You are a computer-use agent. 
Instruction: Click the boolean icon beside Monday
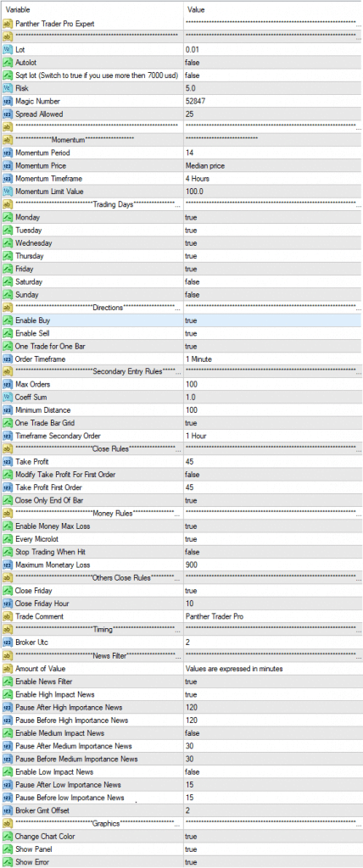pos(7,218)
